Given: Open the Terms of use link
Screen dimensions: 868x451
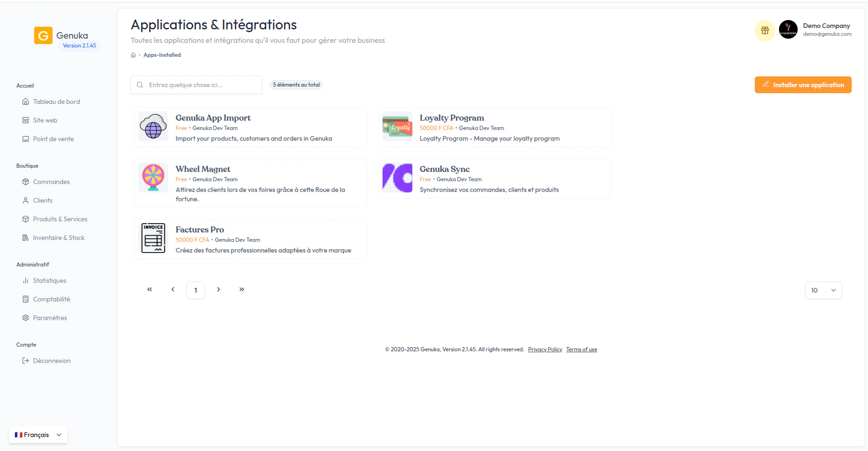Looking at the screenshot, I should point(581,349).
